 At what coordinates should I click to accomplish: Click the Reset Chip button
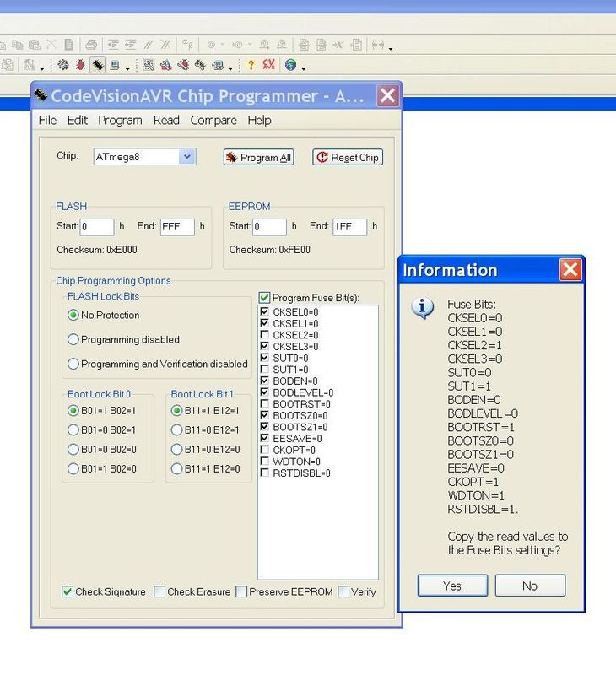click(348, 157)
